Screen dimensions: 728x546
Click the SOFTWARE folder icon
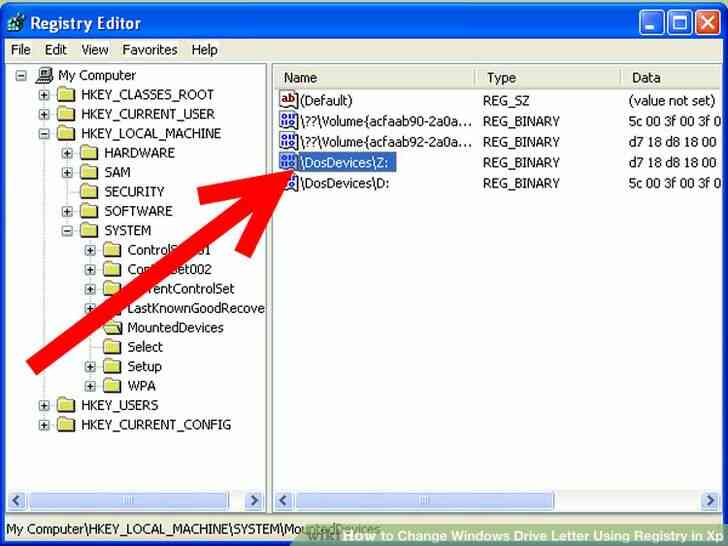pyautogui.click(x=89, y=211)
